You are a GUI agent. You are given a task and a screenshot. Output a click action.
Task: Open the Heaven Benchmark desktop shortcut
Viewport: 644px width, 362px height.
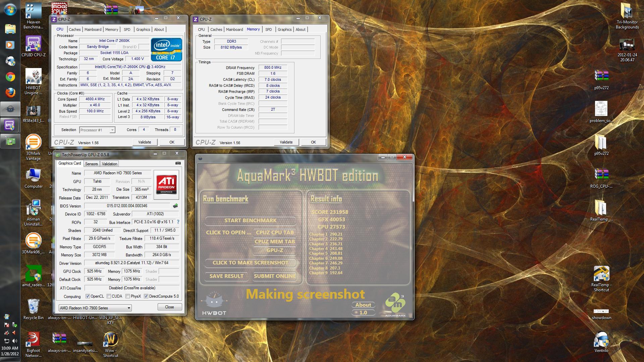tap(33, 16)
